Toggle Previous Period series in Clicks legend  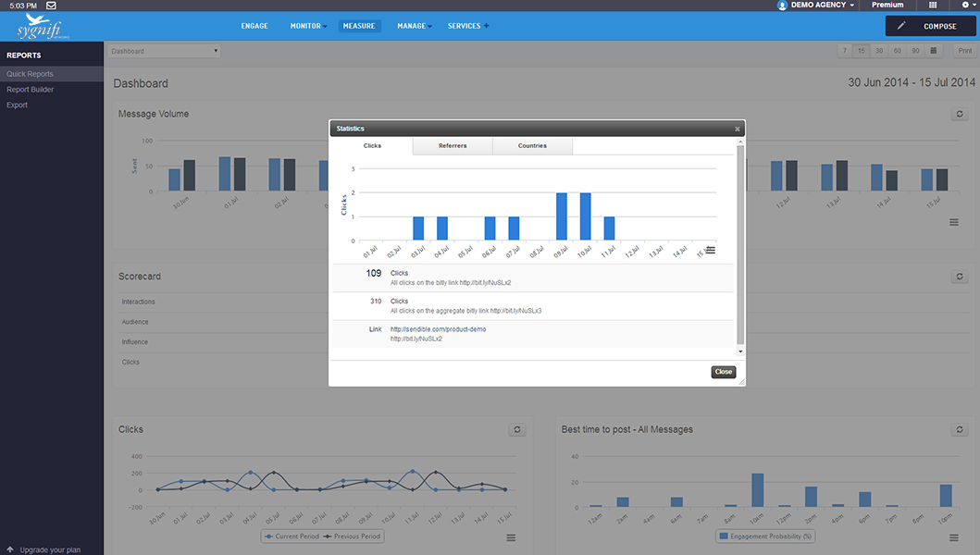[x=354, y=536]
